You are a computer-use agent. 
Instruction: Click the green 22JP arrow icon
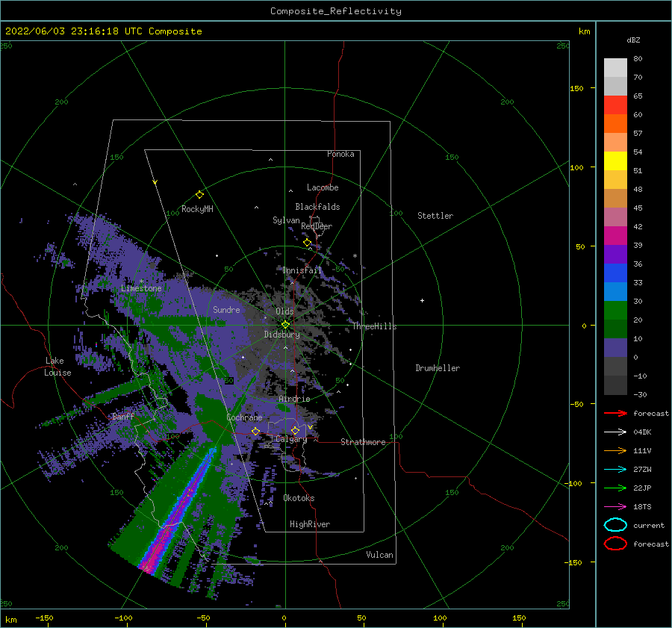coord(615,488)
